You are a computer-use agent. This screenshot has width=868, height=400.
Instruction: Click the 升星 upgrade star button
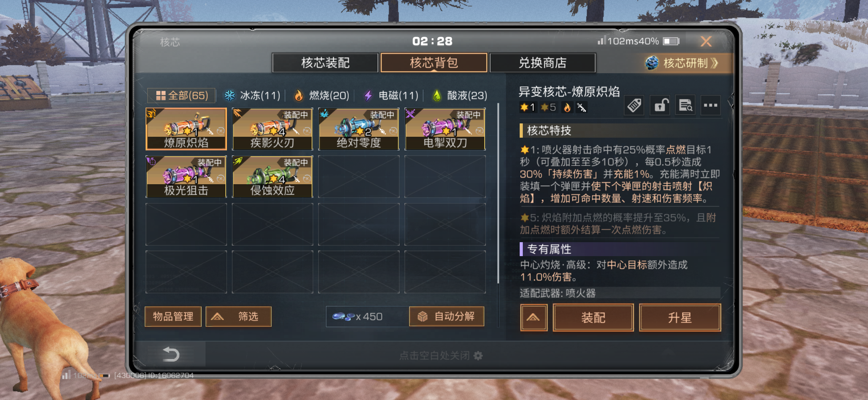[x=680, y=318]
